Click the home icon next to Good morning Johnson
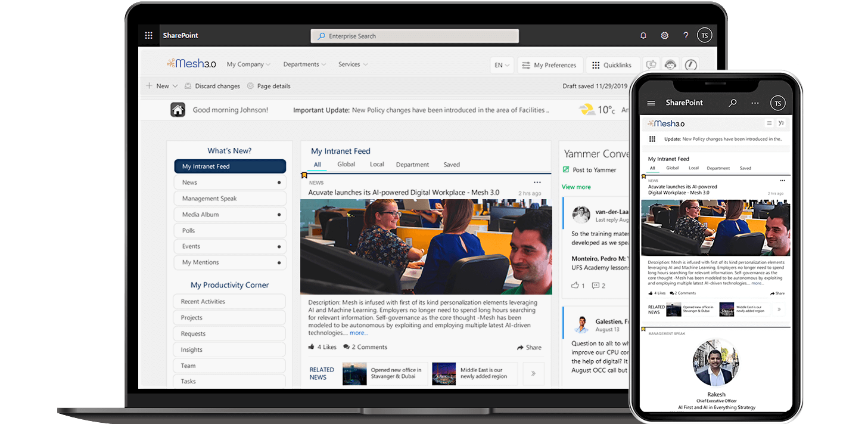 178,110
